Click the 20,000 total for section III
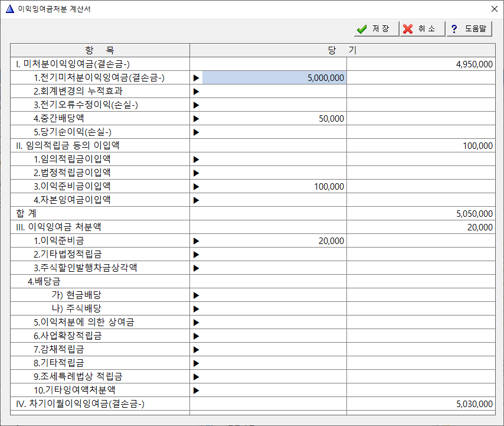 480,227
